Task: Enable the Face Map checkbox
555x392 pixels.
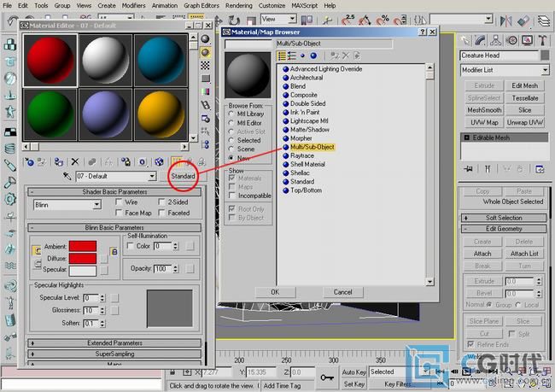Action: 119,213
